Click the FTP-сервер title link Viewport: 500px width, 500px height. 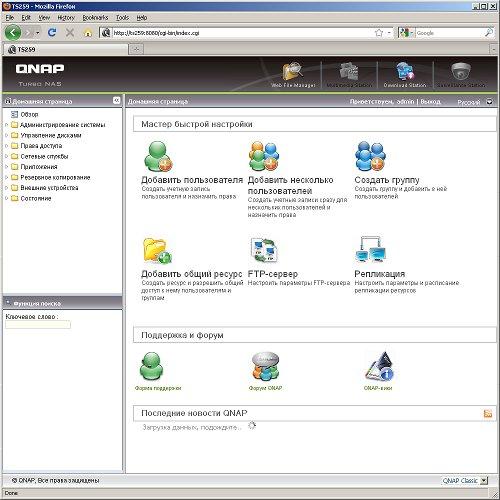click(273, 274)
